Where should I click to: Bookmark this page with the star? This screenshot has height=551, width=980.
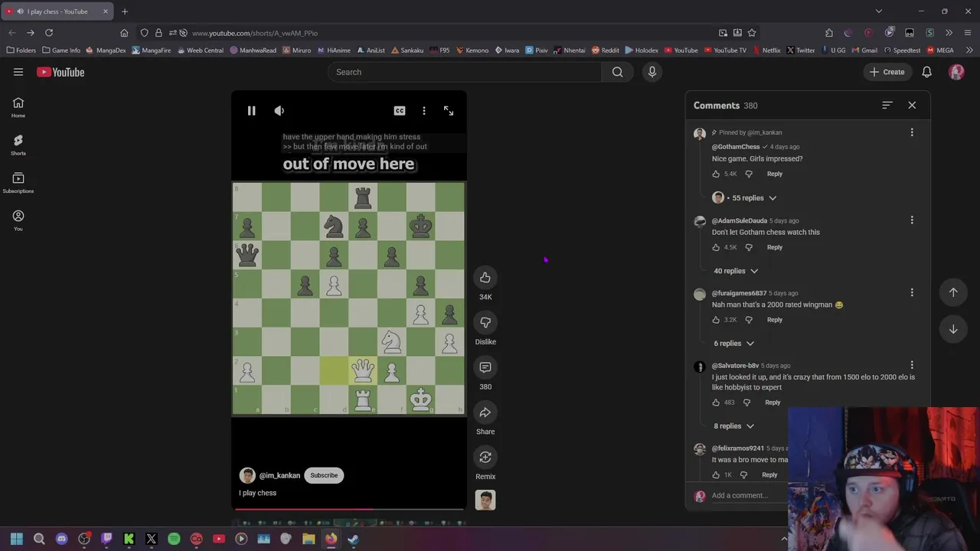[752, 33]
